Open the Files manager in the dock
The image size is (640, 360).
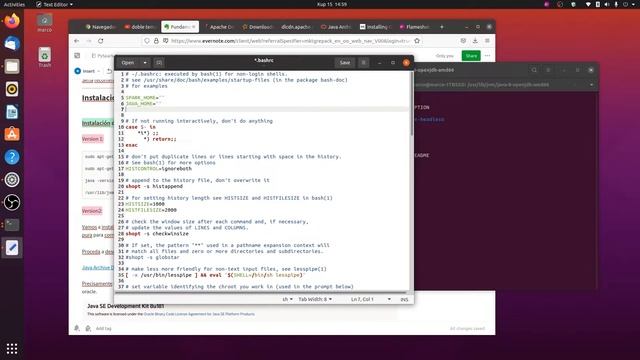(x=12, y=66)
